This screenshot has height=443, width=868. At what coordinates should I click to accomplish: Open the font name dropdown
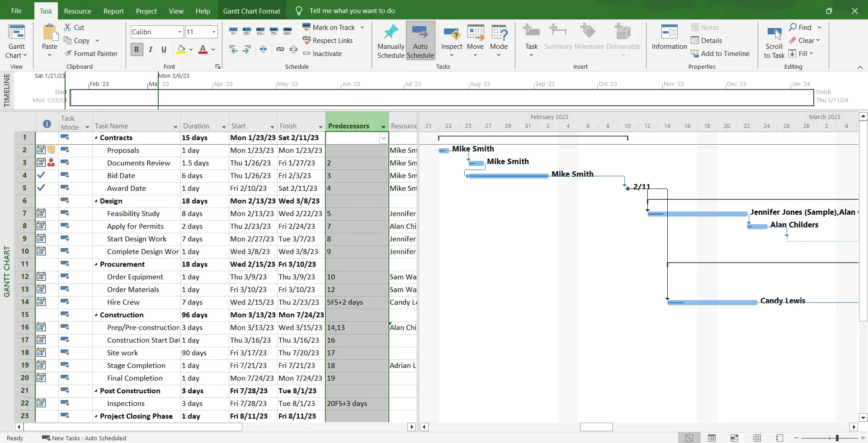176,32
